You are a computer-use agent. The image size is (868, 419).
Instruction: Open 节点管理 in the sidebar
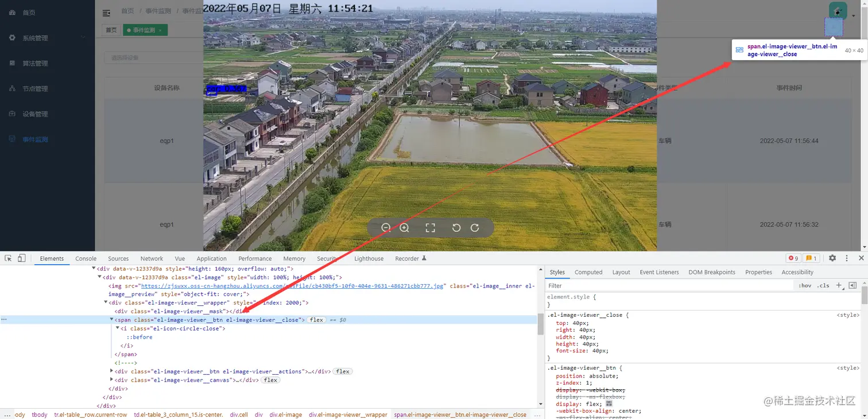(x=47, y=88)
